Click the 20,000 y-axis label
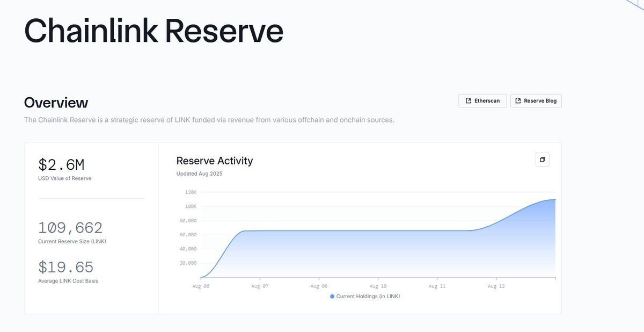Screen dimensions: 644x332 pyautogui.click(x=187, y=263)
